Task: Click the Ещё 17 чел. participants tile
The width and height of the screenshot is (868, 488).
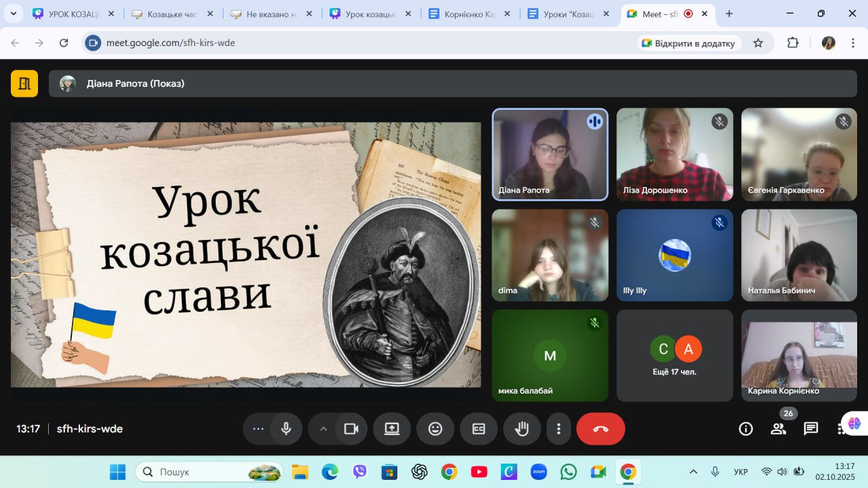Action: click(675, 356)
